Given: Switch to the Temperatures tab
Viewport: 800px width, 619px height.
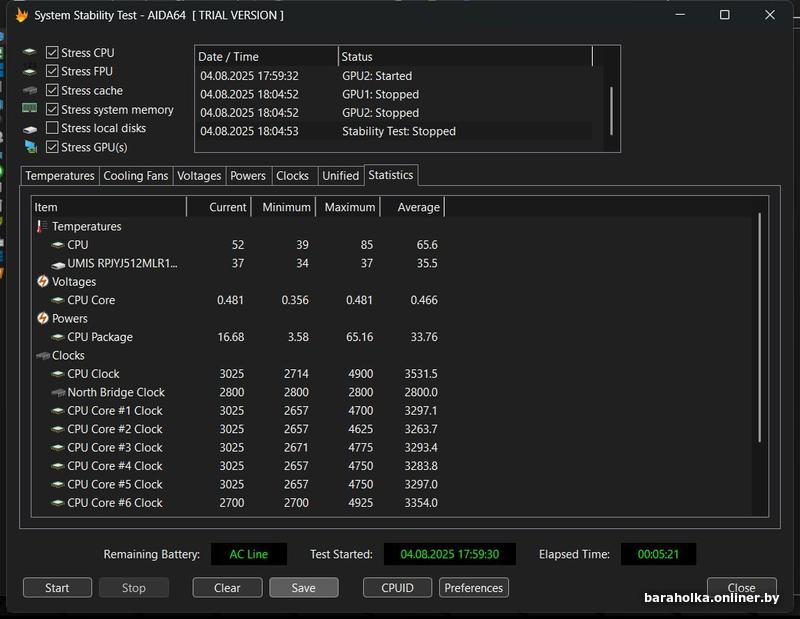Looking at the screenshot, I should pyautogui.click(x=60, y=176).
